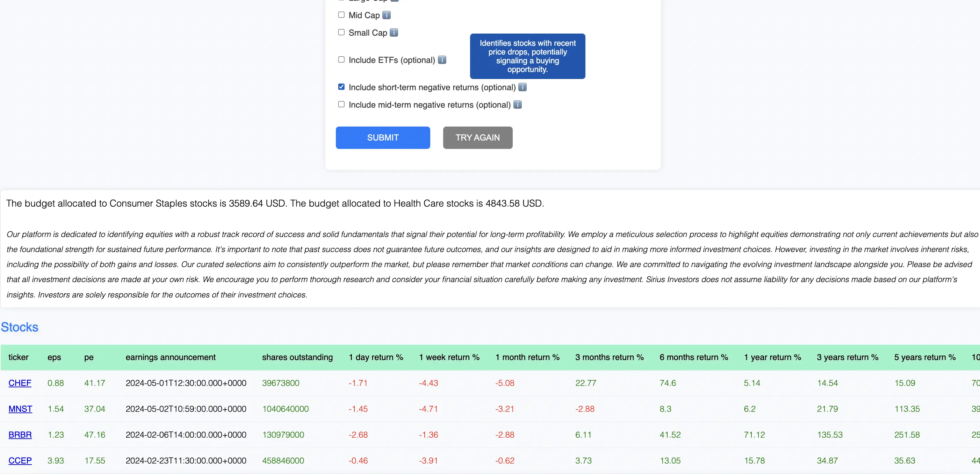
Task: Open the Include ETFs info icon
Action: [x=442, y=60]
